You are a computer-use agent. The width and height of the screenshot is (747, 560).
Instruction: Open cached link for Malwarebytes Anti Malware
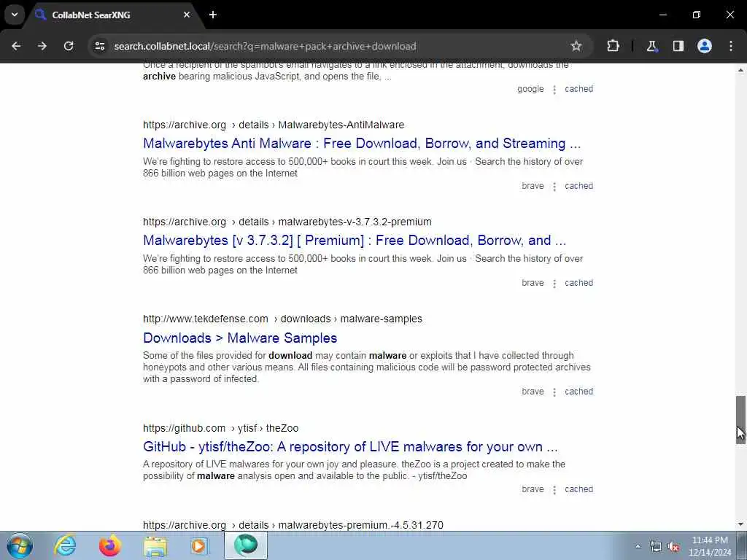(x=578, y=186)
